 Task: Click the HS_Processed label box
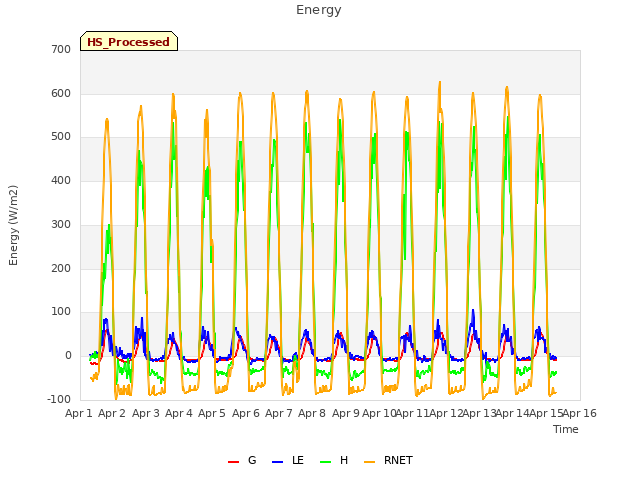[129, 41]
